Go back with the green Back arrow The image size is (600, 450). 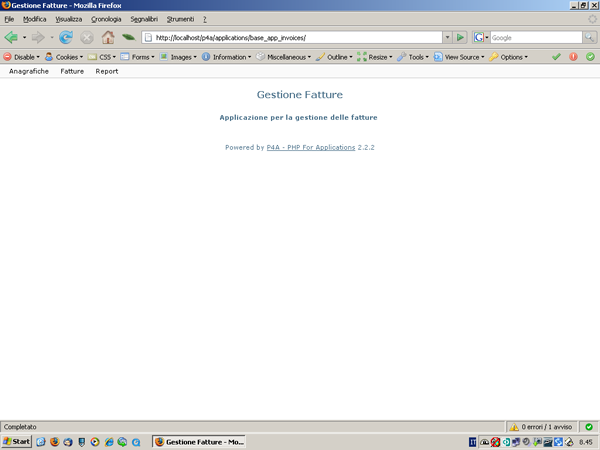click(11, 37)
